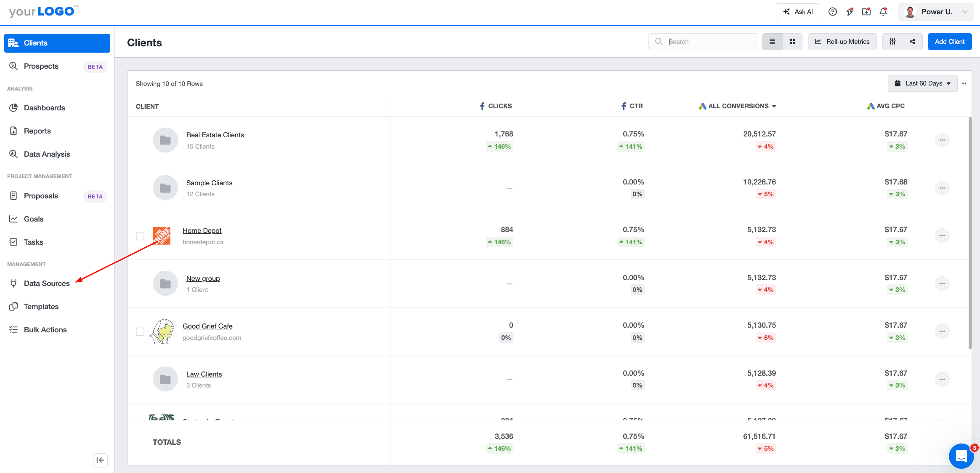Open the Real Estate Clients group link

click(x=215, y=134)
